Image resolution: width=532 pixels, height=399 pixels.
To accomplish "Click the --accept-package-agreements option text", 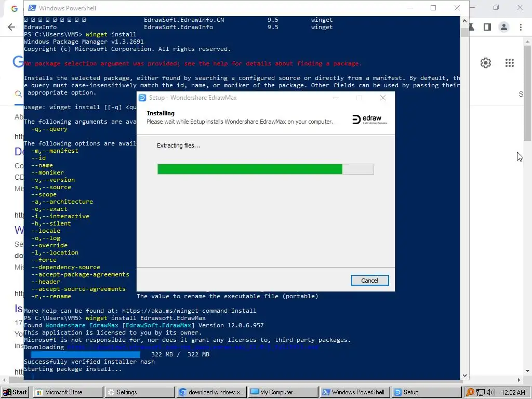I will tap(80, 274).
